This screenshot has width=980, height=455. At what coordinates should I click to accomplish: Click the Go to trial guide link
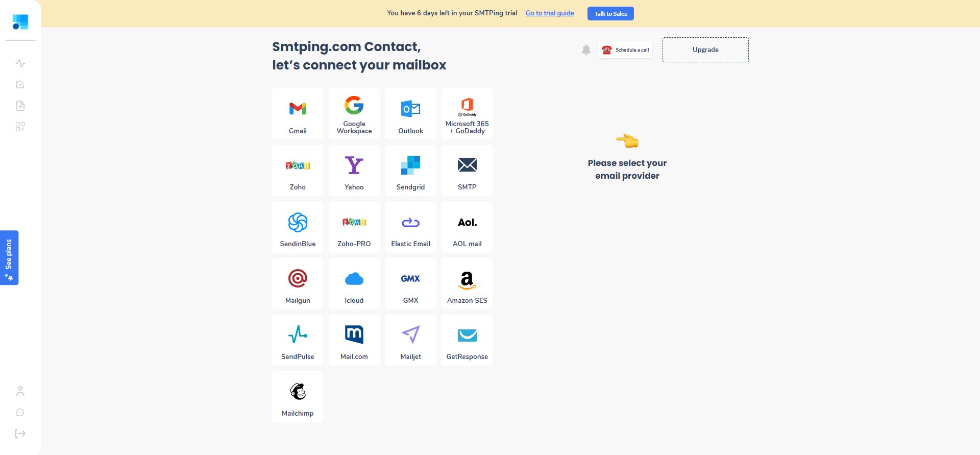(550, 13)
